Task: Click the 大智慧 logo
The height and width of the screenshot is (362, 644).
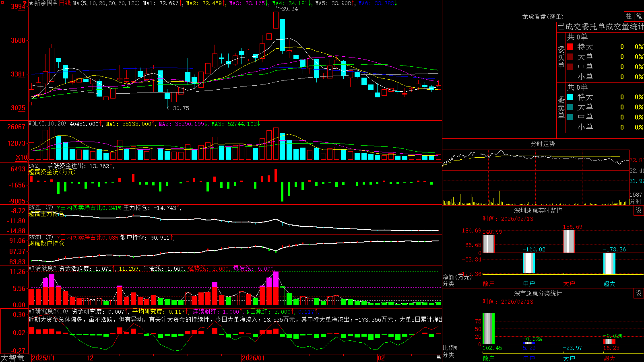Action: pyautogui.click(x=12, y=358)
